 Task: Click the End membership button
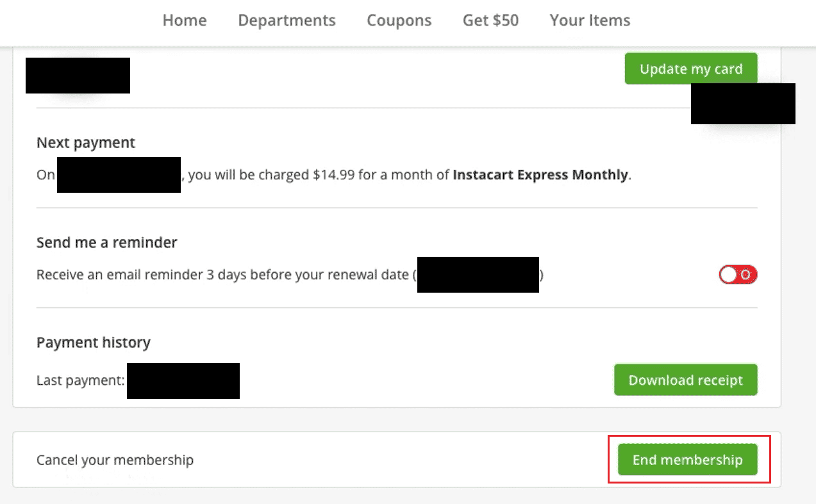coord(688,459)
